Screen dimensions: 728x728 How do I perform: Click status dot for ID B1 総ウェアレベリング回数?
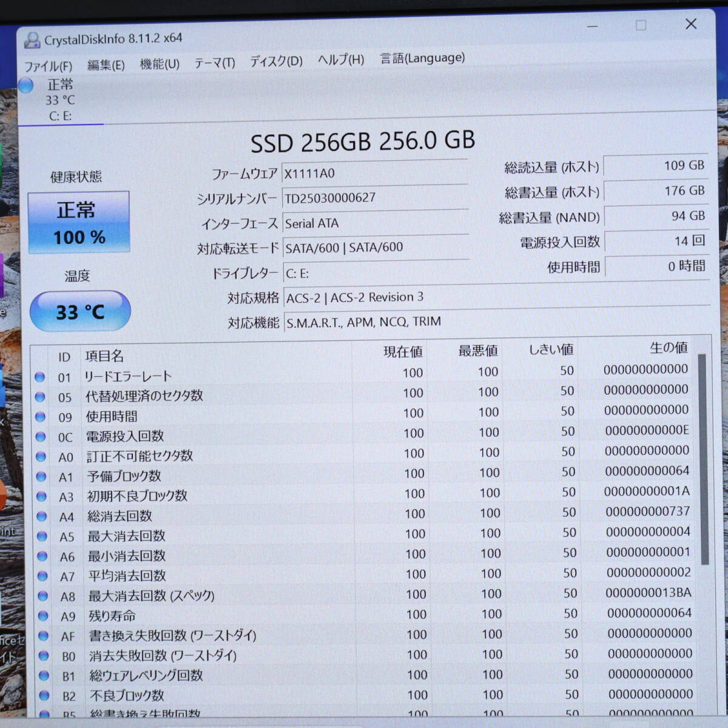44,675
